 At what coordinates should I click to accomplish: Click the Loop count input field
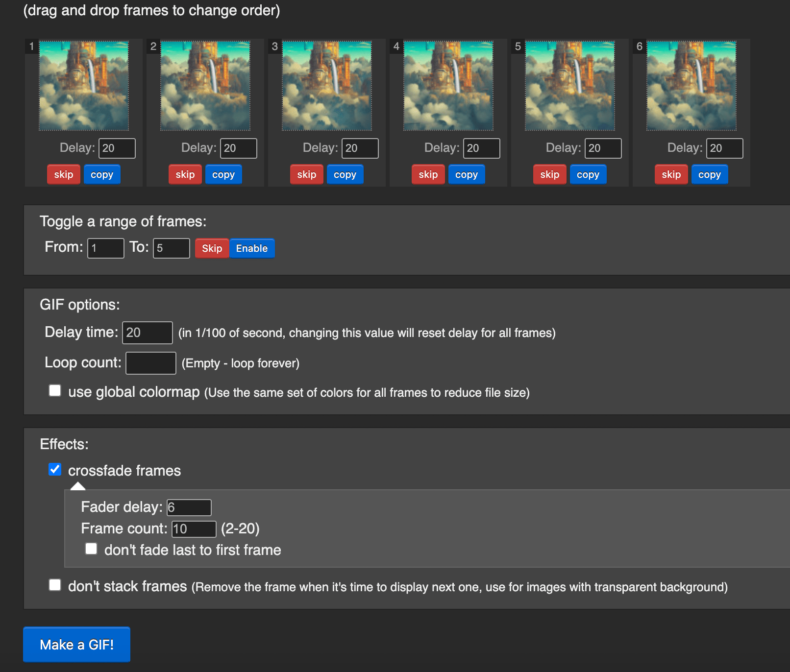point(151,362)
